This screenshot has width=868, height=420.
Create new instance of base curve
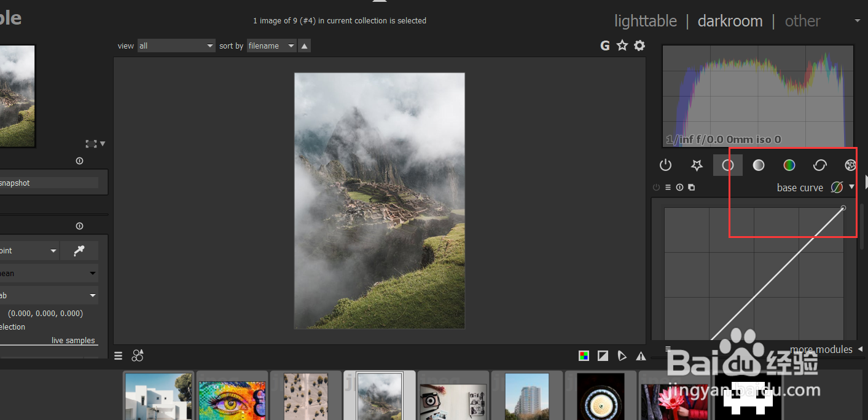point(691,188)
